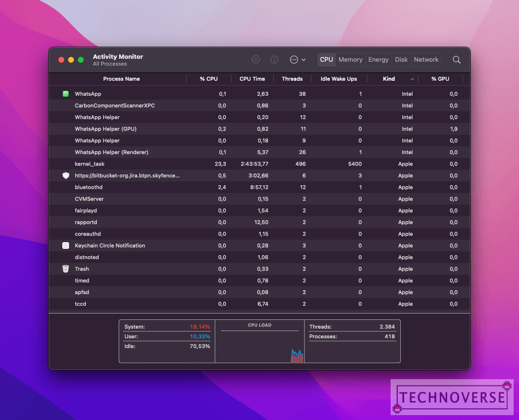Click the green zoom window button
Screen dimensions: 519x420
(x=80, y=60)
